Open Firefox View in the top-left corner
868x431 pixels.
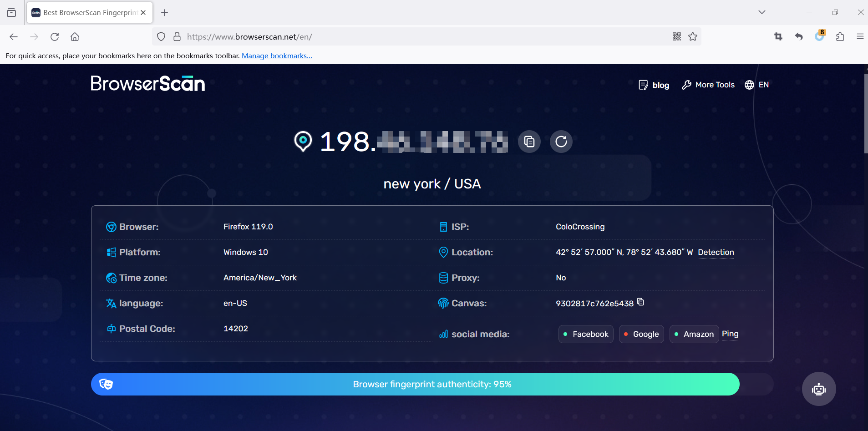[x=11, y=12]
